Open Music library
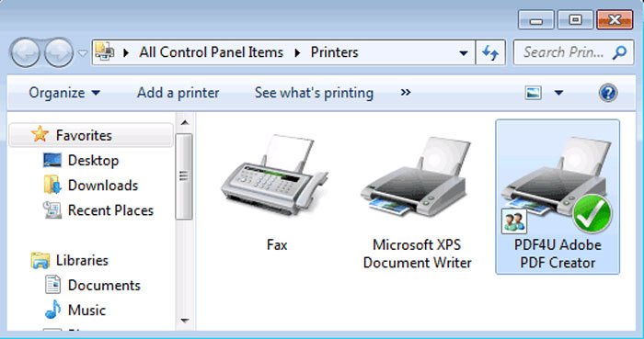 (x=86, y=311)
